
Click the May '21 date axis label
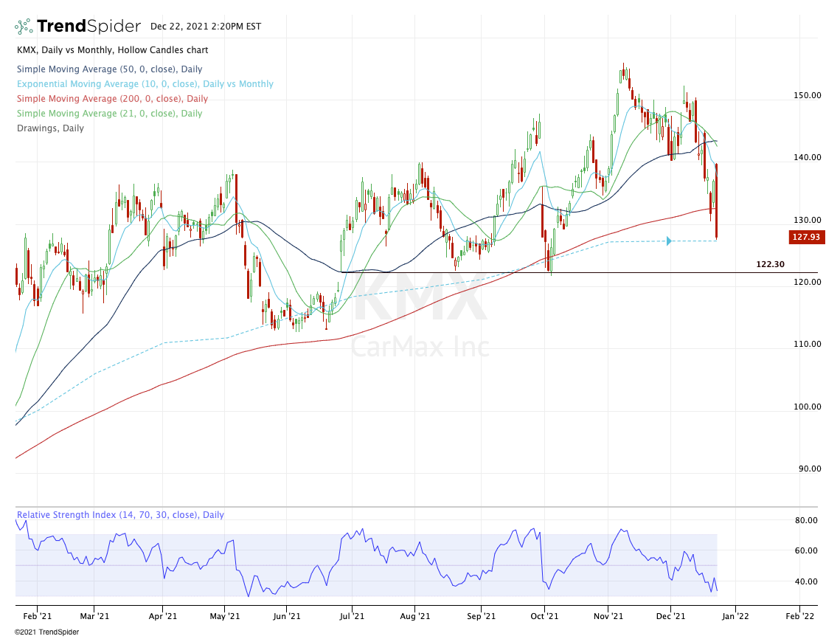[225, 616]
